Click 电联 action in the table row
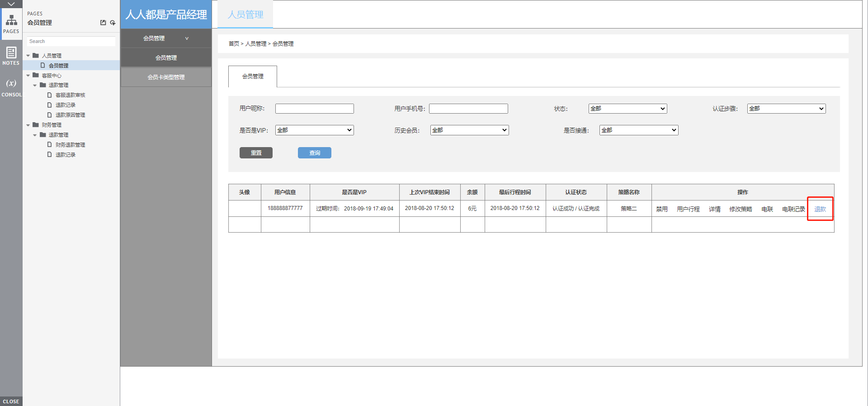This screenshot has height=406, width=868. point(767,209)
